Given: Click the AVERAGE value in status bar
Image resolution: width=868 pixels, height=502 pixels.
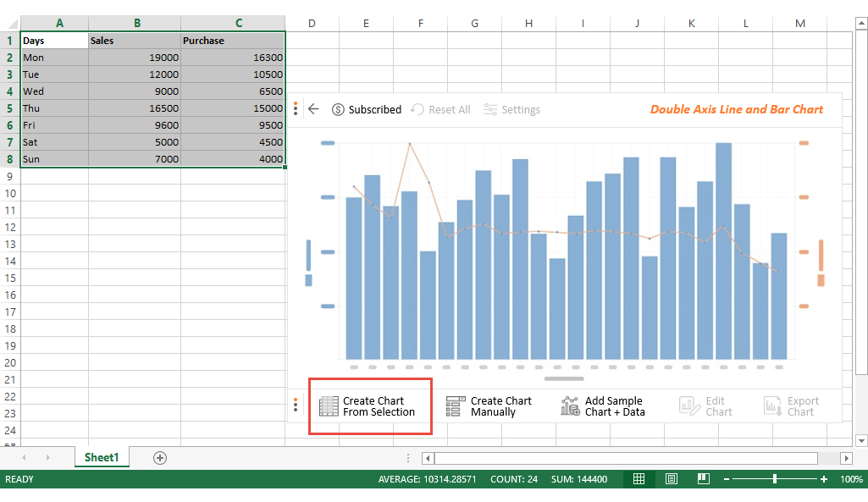Looking at the screenshot, I should coord(427,479).
